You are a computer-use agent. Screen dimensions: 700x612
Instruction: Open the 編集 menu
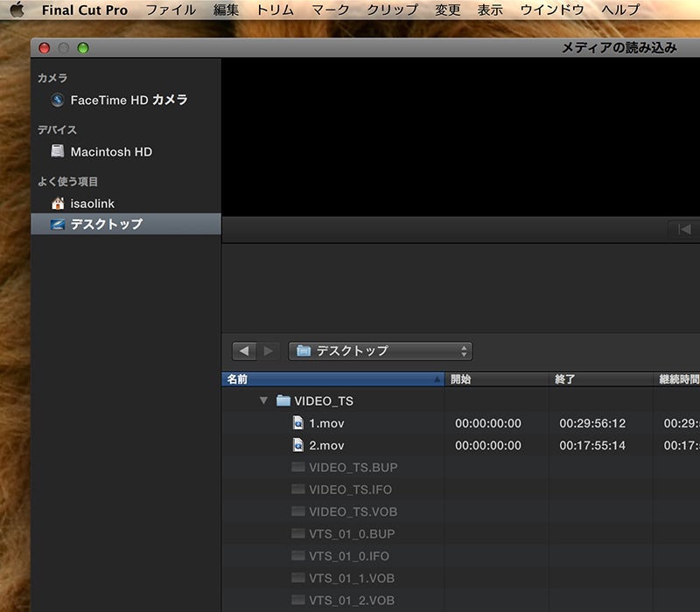(226, 10)
